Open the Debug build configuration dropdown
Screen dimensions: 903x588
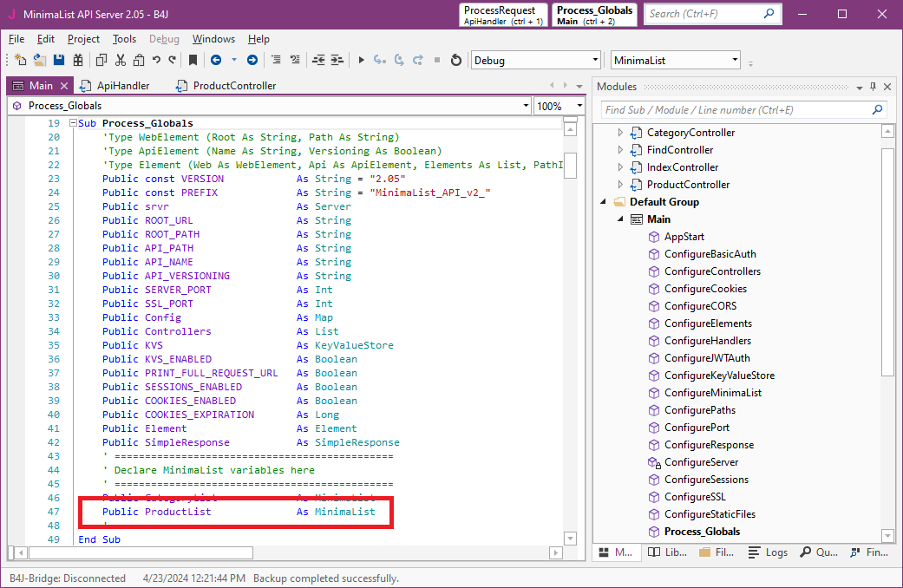(595, 60)
